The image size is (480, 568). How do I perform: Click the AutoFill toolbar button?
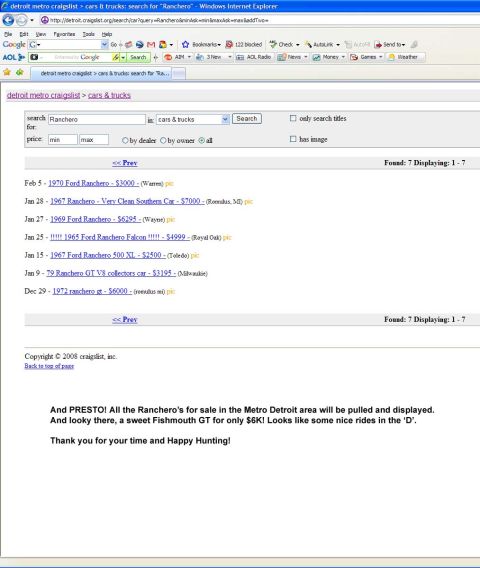(357, 45)
